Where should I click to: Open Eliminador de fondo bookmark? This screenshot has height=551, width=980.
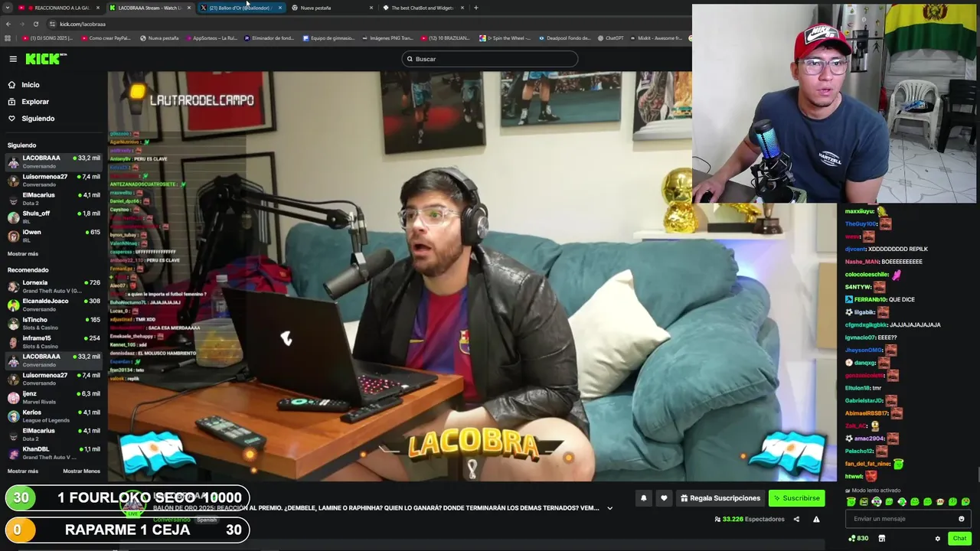coord(269,38)
